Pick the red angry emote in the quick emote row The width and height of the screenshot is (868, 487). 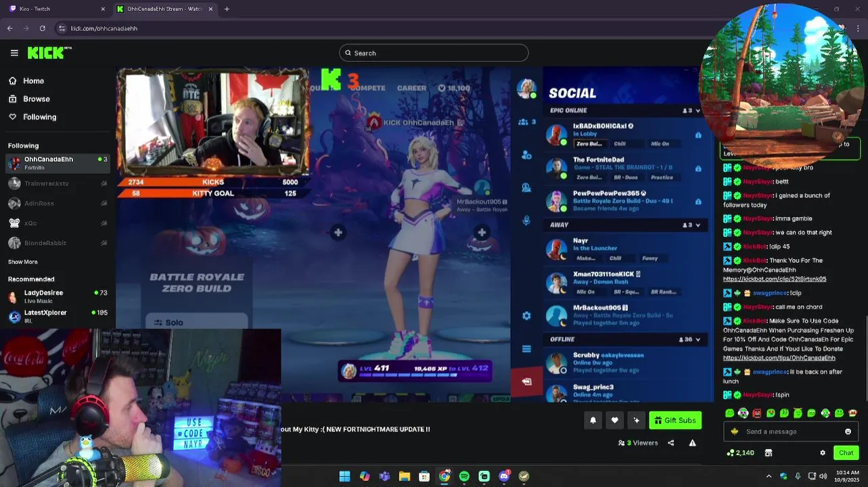tap(756, 413)
